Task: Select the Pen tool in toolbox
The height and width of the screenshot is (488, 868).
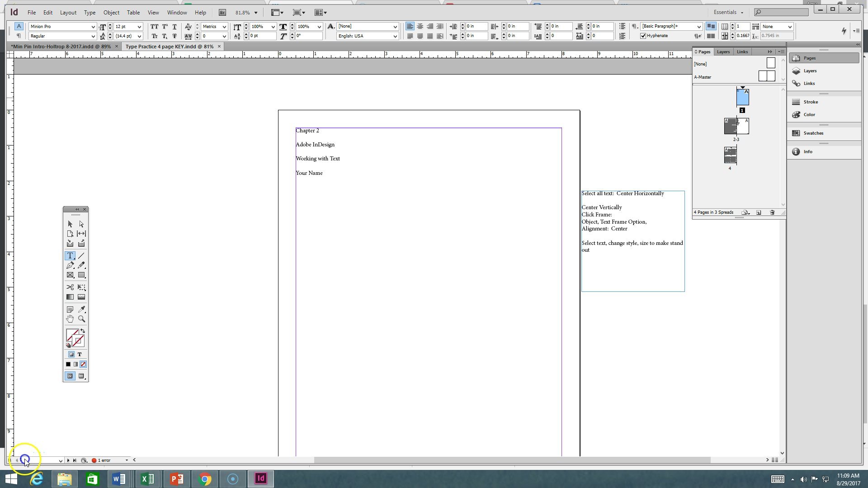Action: click(x=70, y=266)
